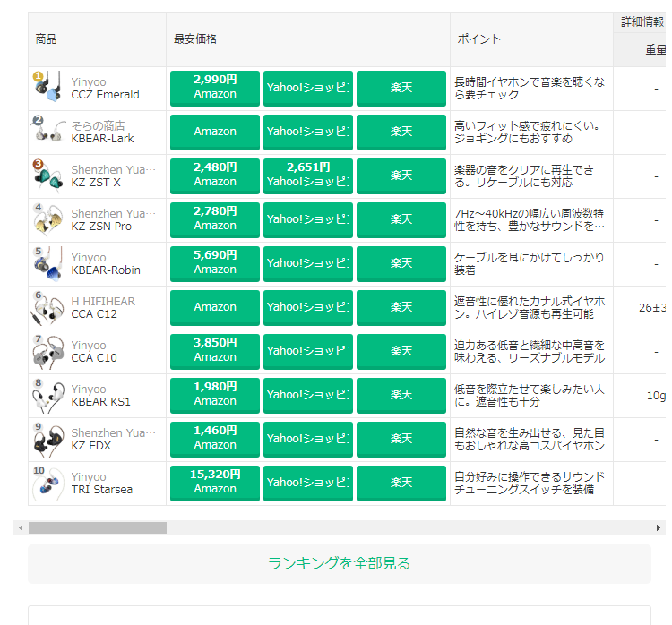Open Amazon 2,480円 for KZ ZST X
Viewport: 672px width, 625px height.
[215, 176]
